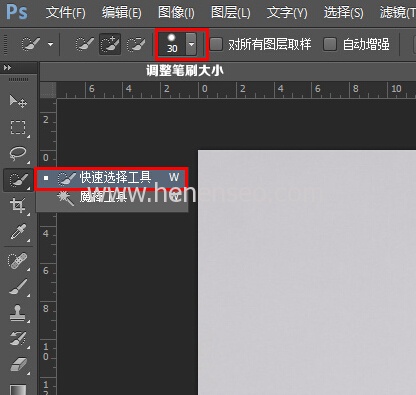Select the Eyedropper tool
This screenshot has height=395, width=416.
click(x=18, y=232)
